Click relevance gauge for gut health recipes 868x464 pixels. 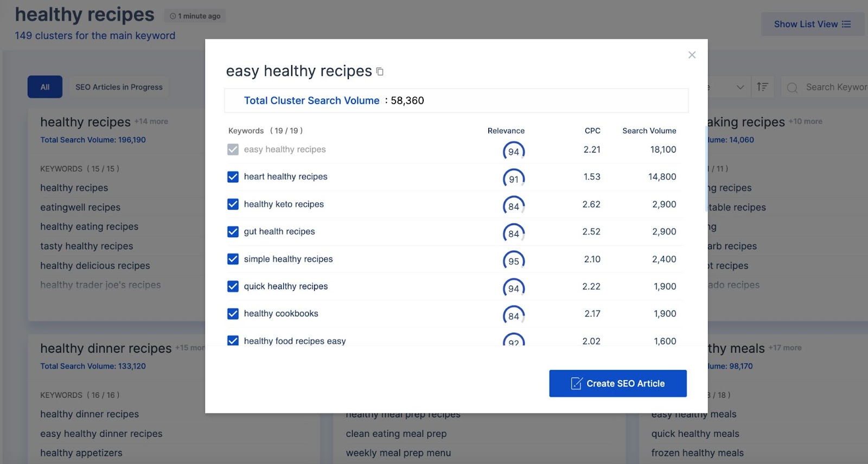click(513, 233)
